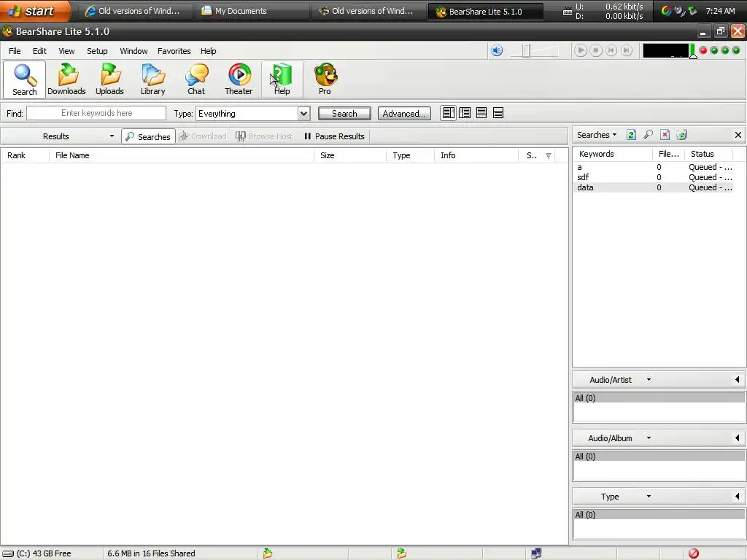Open the View menu

click(66, 51)
